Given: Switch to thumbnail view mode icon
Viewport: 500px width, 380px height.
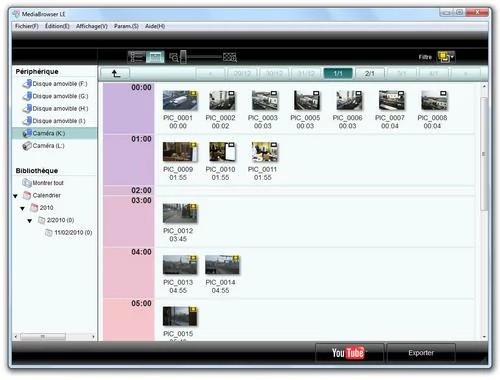Looking at the screenshot, I should (x=155, y=57).
